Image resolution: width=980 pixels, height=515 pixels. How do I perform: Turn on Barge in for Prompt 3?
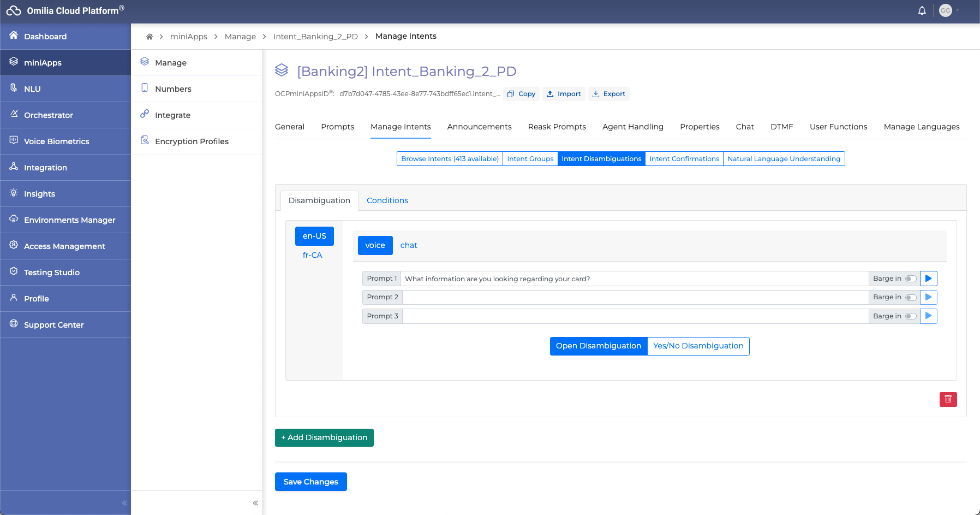[910, 316]
